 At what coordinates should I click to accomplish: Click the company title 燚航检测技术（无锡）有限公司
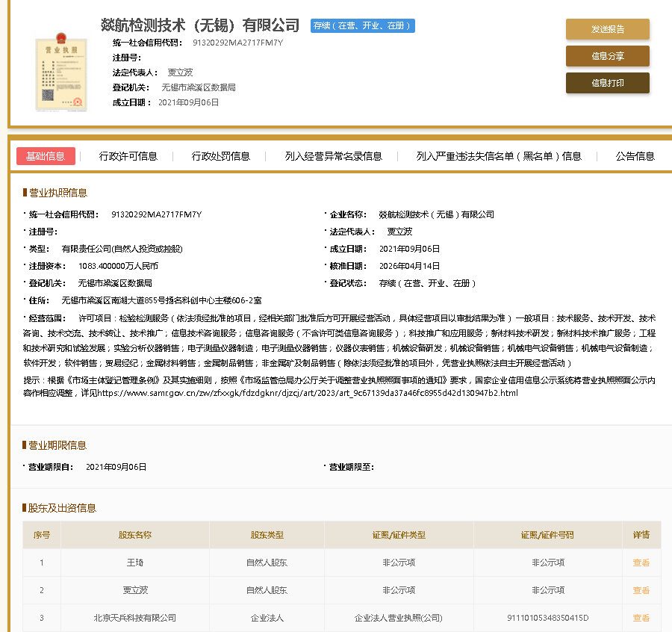click(x=200, y=26)
